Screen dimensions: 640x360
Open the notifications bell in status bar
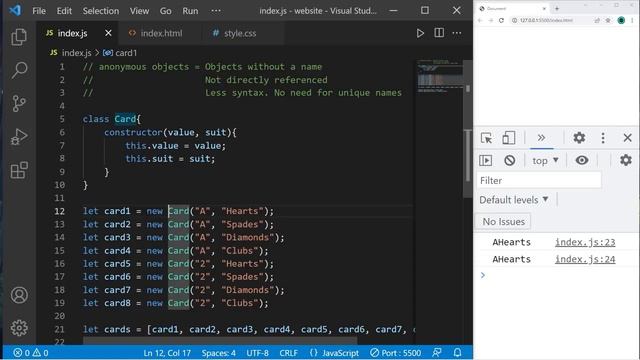click(458, 353)
